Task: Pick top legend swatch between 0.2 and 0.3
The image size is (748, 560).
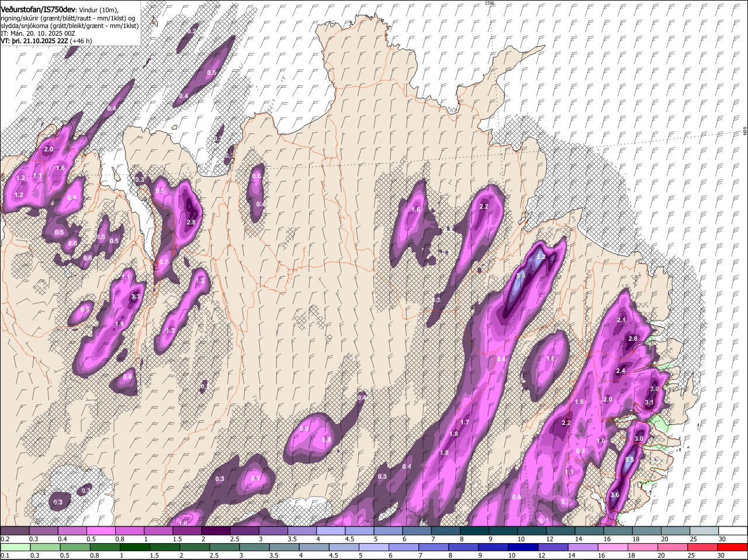Action: click(15, 531)
